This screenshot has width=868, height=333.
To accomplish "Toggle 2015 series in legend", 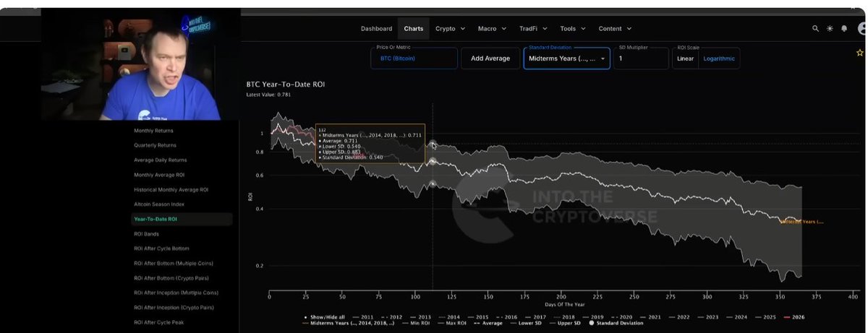I will [x=478, y=317].
